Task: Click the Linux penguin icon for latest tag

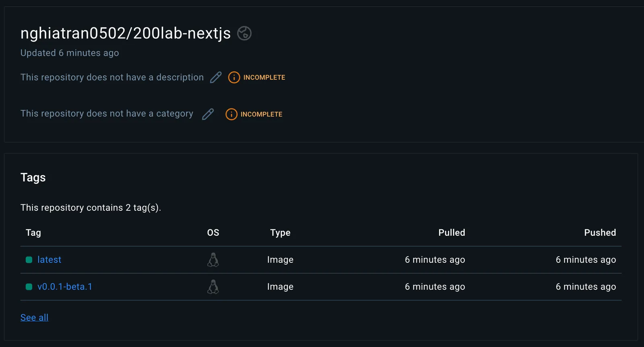Action: 213,260
